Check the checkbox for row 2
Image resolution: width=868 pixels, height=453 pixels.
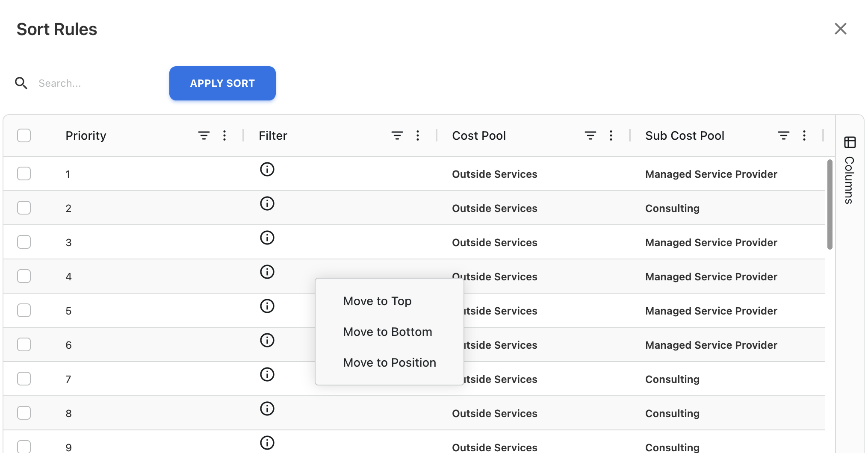[x=24, y=208]
